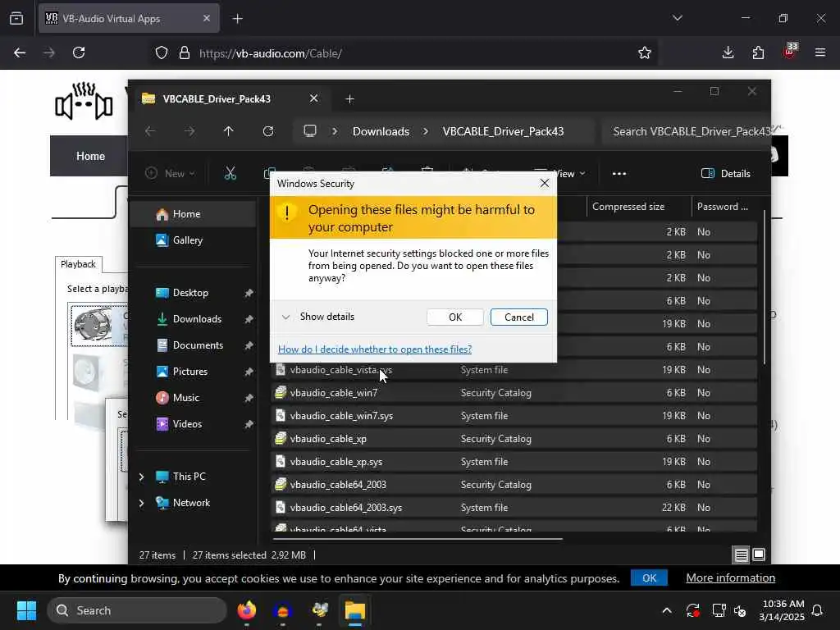Go forward in File Explorer
Viewport: 840px width, 630px height.
tap(189, 131)
